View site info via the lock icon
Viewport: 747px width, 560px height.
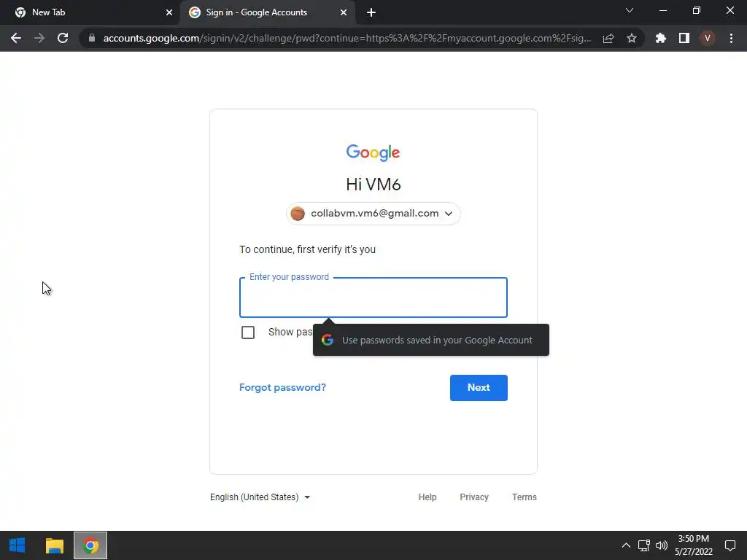(x=92, y=38)
